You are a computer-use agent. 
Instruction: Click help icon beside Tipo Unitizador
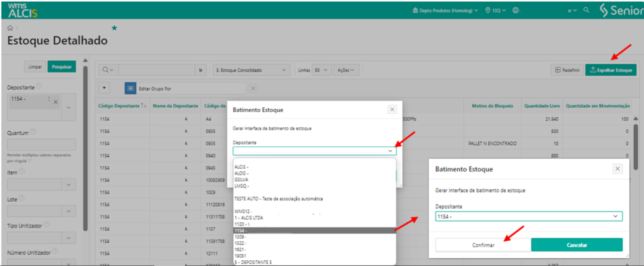click(x=46, y=224)
